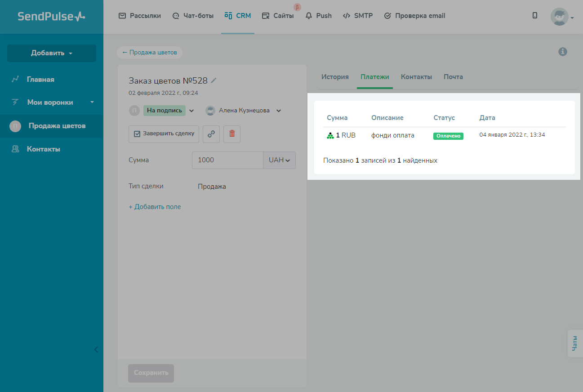Click the Дата column header

pos(487,118)
